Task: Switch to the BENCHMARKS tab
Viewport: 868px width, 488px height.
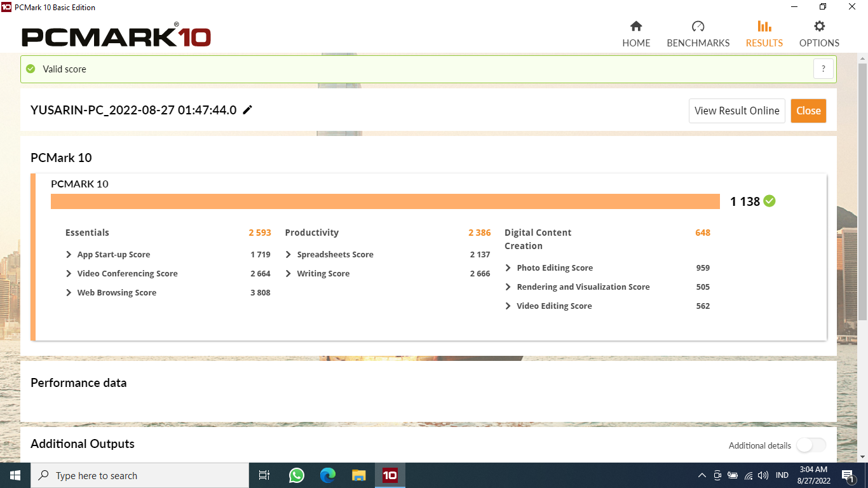Action: pyautogui.click(x=698, y=34)
